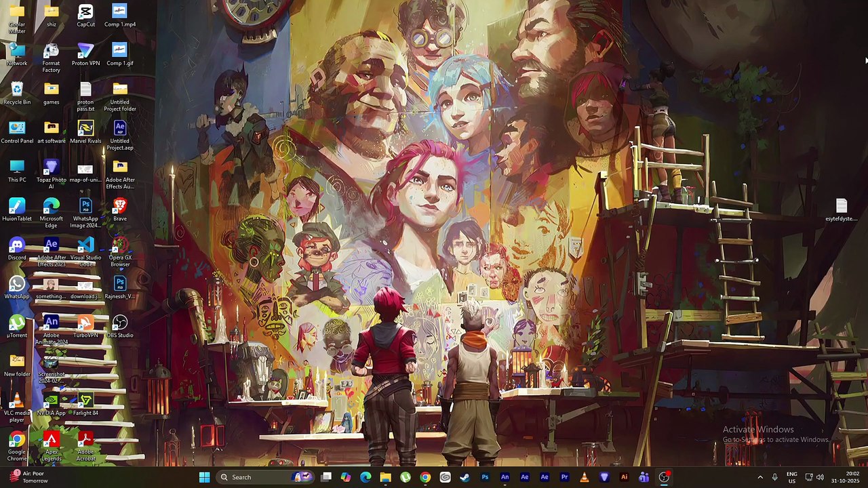Select the Comp 1.gif file
Screen dimensions: 868x488
coord(120,55)
